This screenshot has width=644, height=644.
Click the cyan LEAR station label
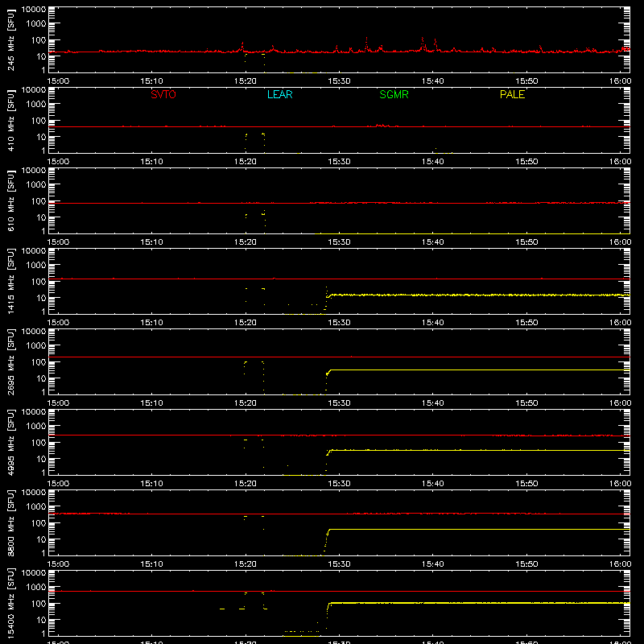click(279, 94)
